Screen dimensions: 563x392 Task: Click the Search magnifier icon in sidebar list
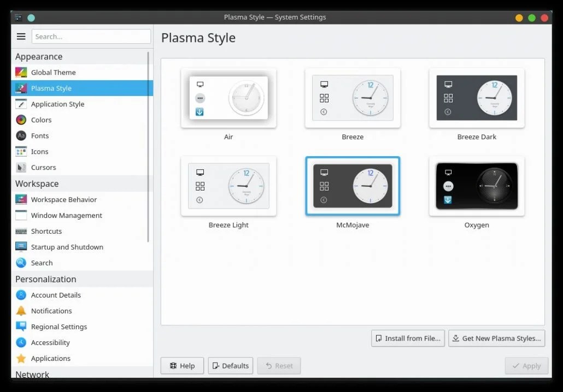[21, 263]
